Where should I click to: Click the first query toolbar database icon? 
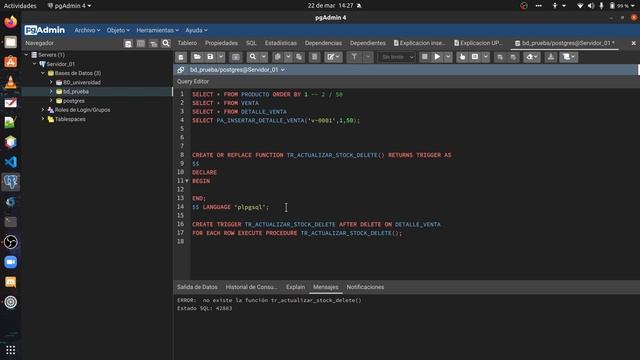(181, 57)
